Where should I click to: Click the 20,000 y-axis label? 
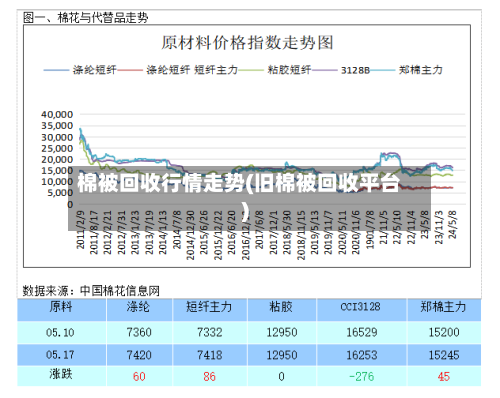pyautogui.click(x=57, y=159)
